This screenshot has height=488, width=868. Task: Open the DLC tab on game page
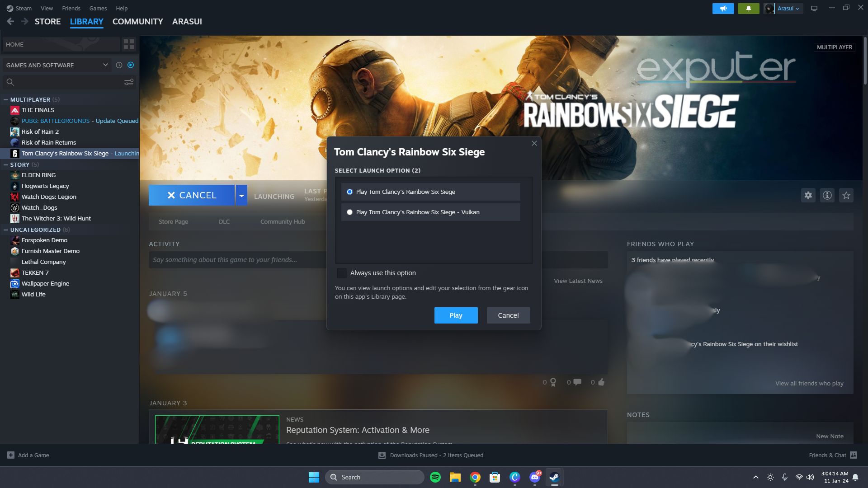pos(224,222)
